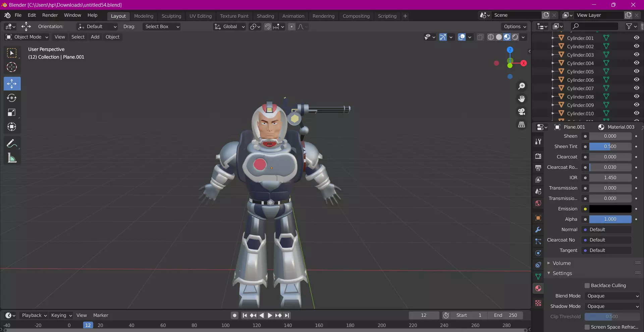Open the File menu
The image size is (644, 332).
click(x=18, y=15)
